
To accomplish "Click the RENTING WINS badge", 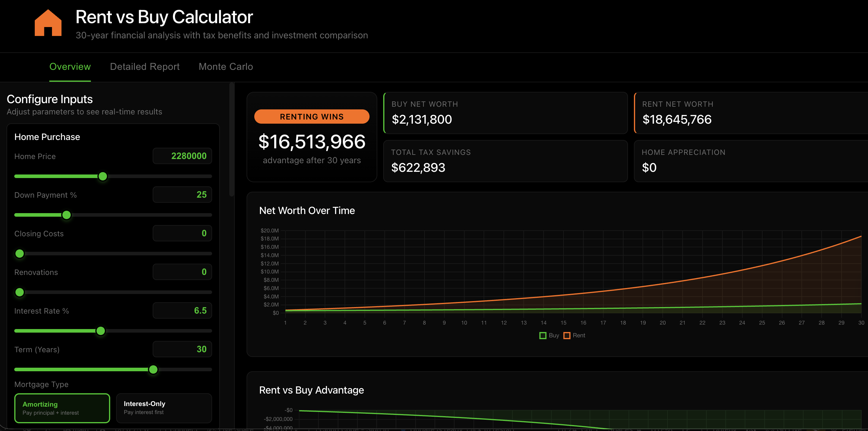I will click(x=311, y=117).
